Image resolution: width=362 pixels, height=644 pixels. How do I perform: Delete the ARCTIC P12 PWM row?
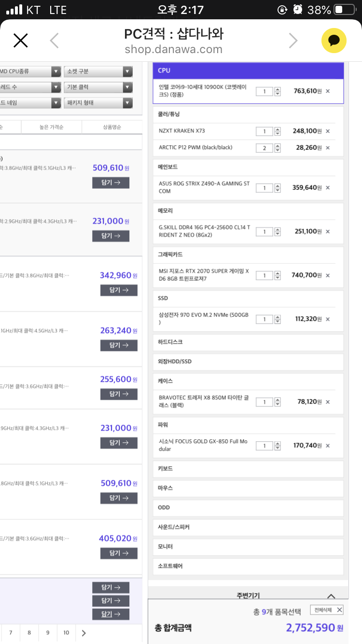click(328, 148)
